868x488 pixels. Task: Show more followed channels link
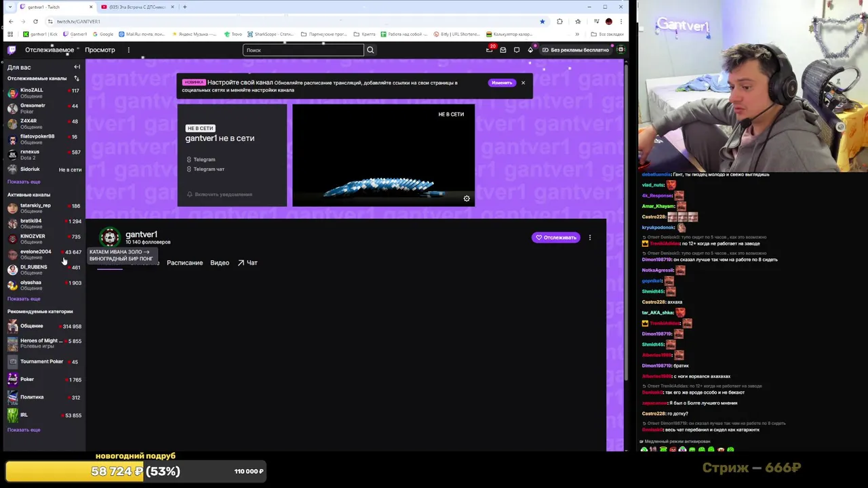pyautogui.click(x=24, y=182)
